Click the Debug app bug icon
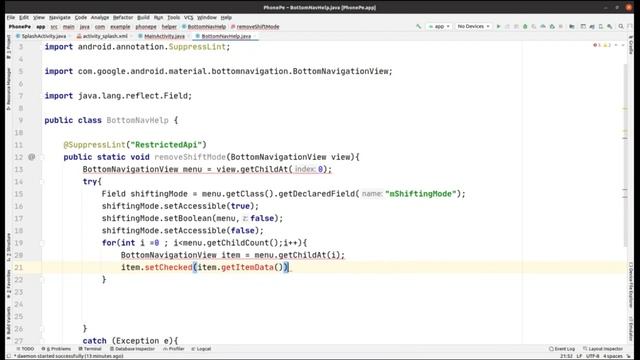The width and height of the screenshot is (640, 360). tap(525, 27)
